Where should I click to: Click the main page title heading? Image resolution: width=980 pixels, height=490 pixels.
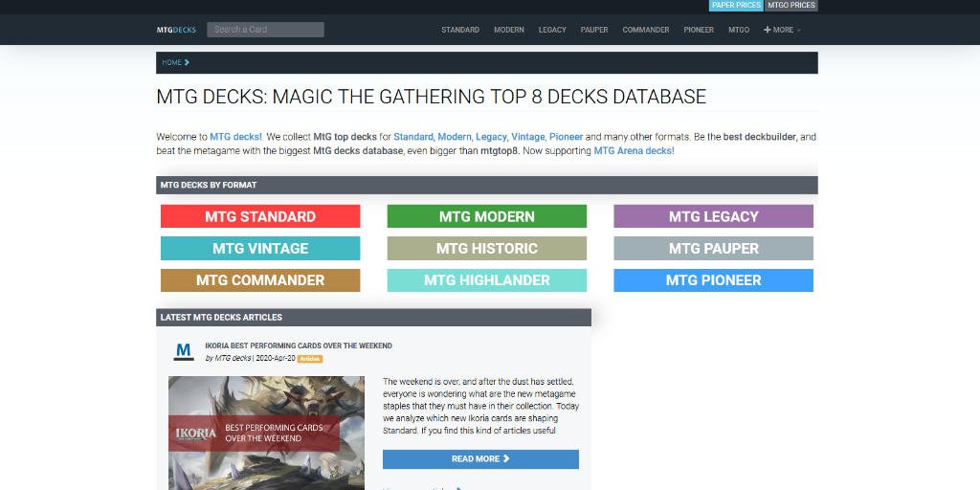tap(432, 97)
